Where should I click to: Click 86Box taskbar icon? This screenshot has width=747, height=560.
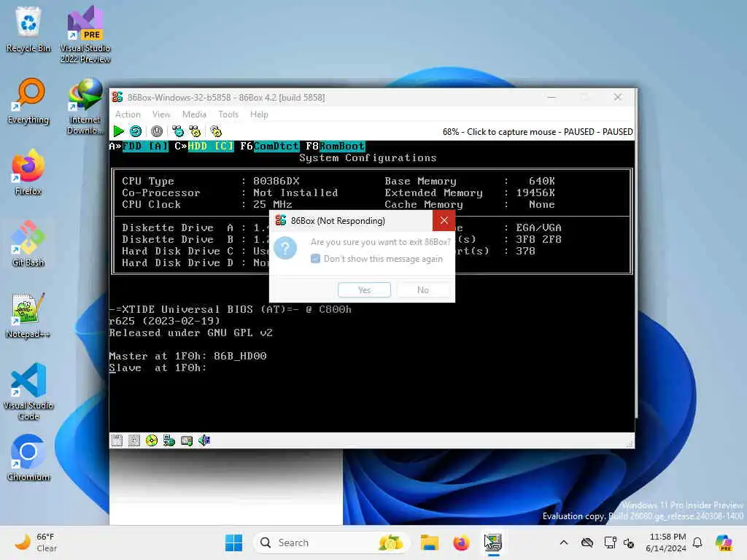(493, 542)
